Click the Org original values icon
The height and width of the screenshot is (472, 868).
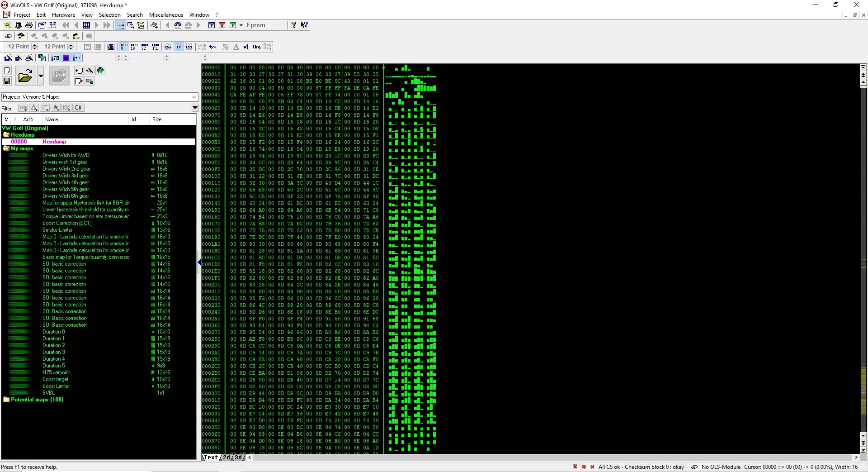pos(256,47)
